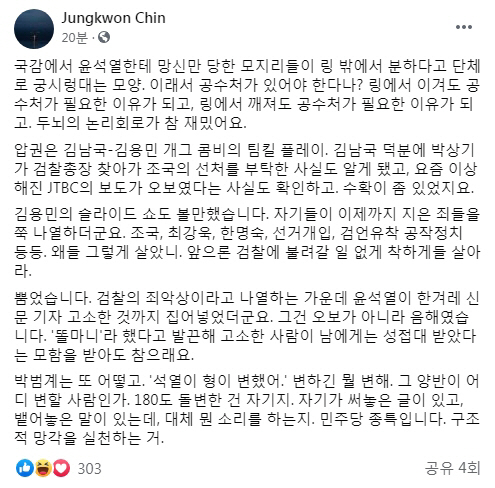The width and height of the screenshot is (495, 488).
Task: Click the paragraph beginning with 김용민의 슬라이드 쇼도
Action: tap(247, 242)
